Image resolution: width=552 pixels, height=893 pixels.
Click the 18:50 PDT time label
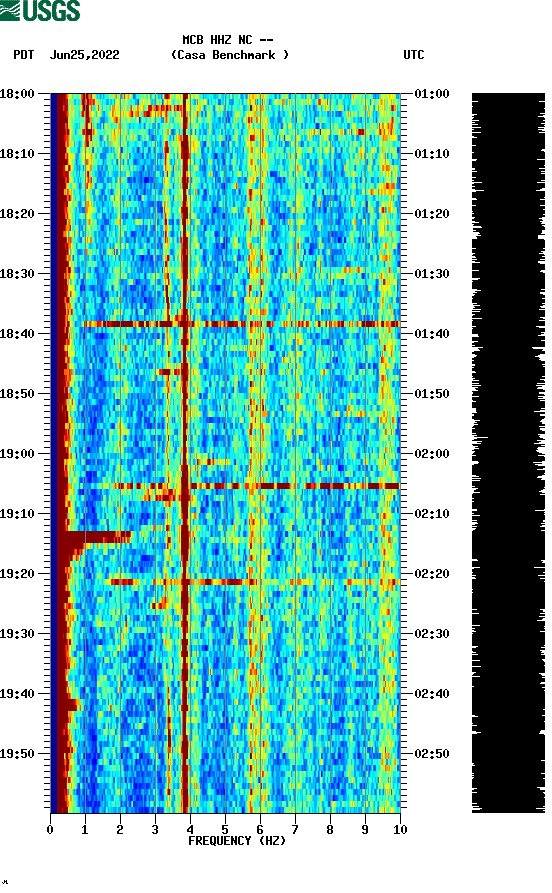[x=17, y=394]
